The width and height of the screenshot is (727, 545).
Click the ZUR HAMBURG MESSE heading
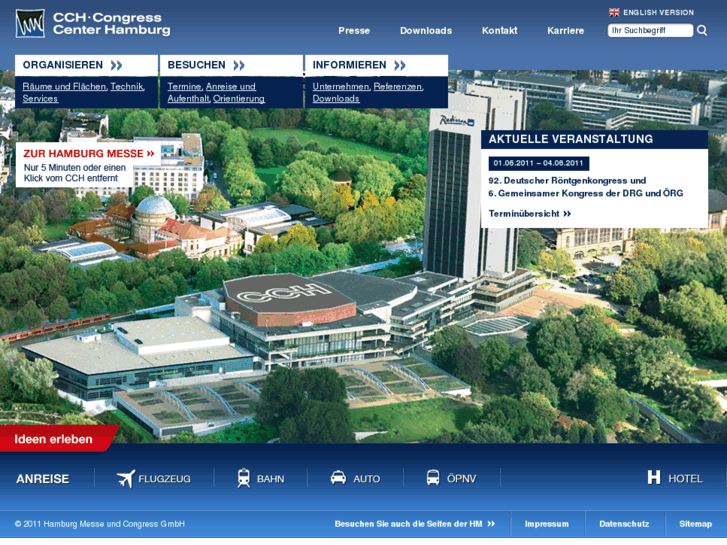[83, 154]
